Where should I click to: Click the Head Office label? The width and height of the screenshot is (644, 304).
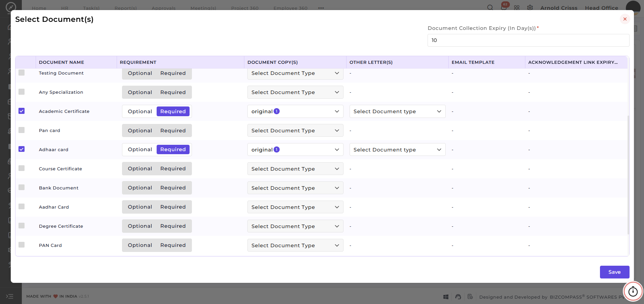tap(601, 8)
